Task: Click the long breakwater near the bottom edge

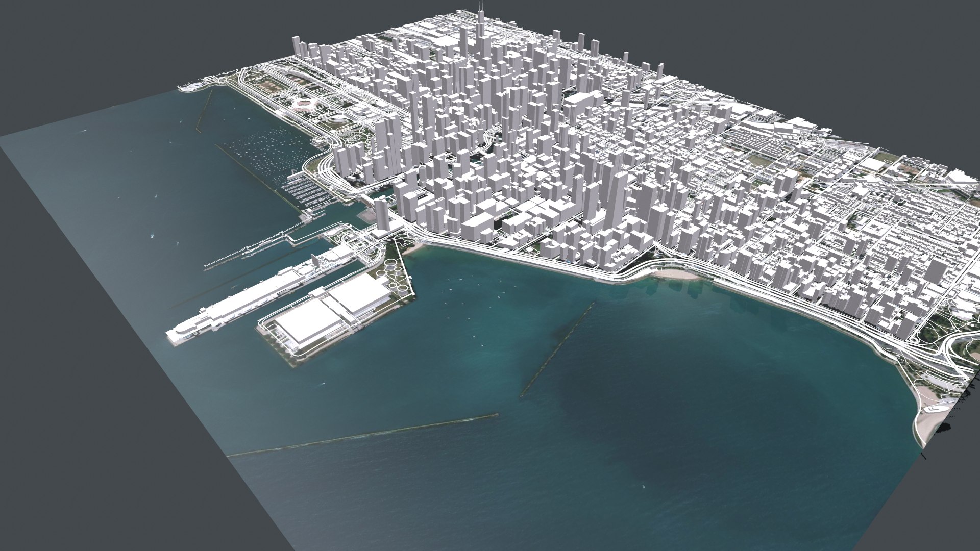Action: (x=362, y=435)
